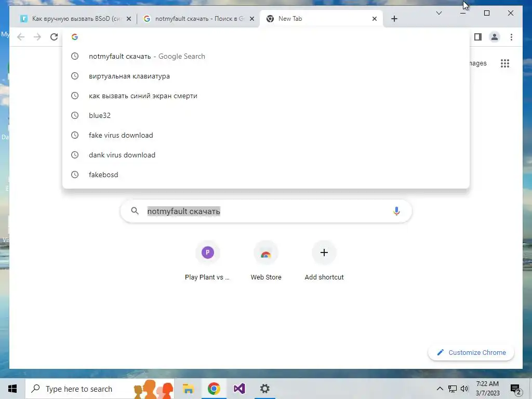
Task: Click the magnifier icon in the search box
Action: pos(135,211)
